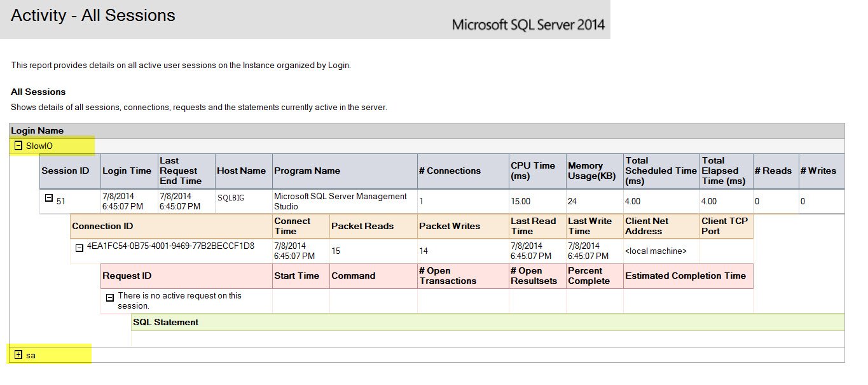
Task: Click the Memory Usage(KB) header
Action: (x=595, y=171)
